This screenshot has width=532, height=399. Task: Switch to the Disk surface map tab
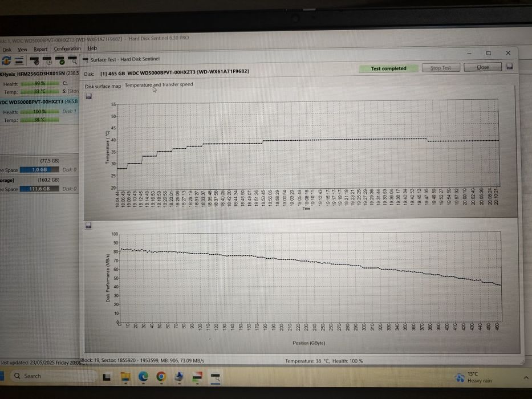103,86
